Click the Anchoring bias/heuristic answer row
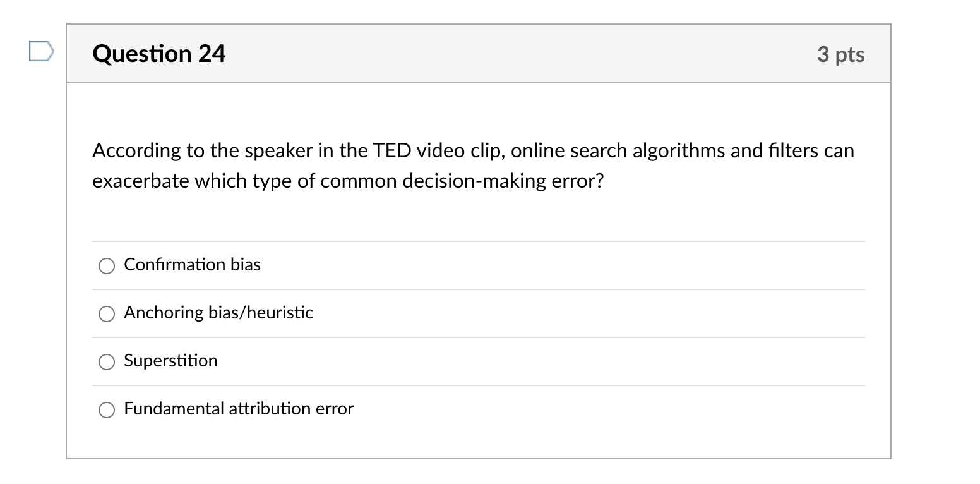 pyautogui.click(x=442, y=313)
